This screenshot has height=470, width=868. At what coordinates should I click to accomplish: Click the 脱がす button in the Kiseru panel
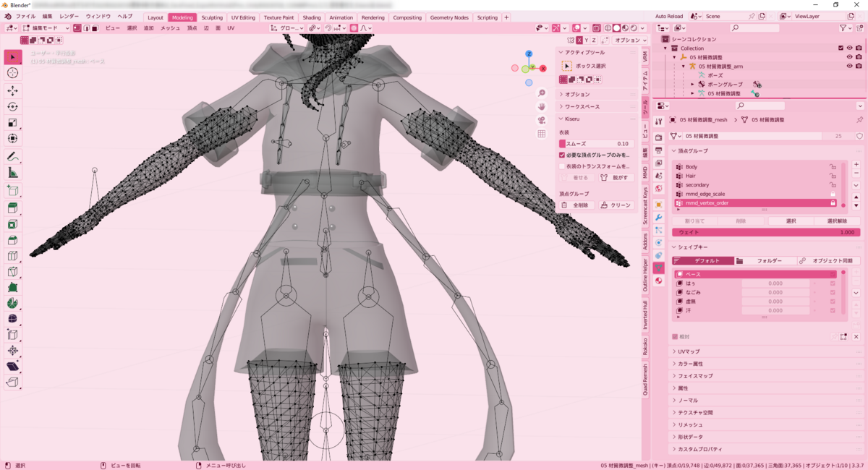(616, 177)
